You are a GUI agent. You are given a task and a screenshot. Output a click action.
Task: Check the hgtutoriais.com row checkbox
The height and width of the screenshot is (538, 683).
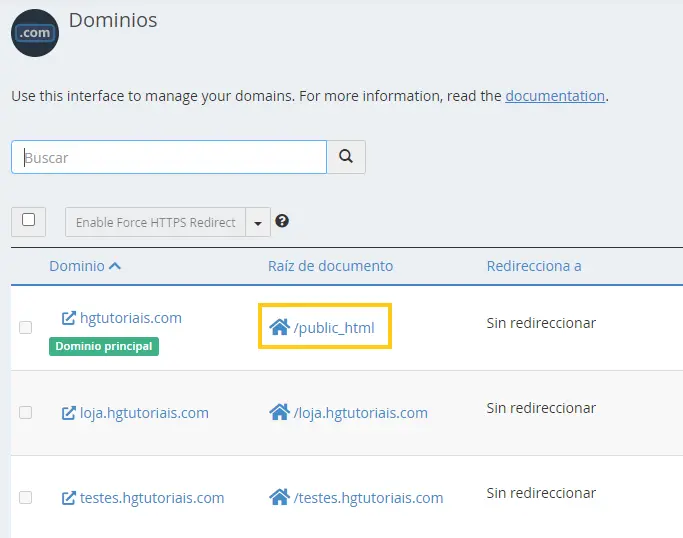tap(26, 327)
